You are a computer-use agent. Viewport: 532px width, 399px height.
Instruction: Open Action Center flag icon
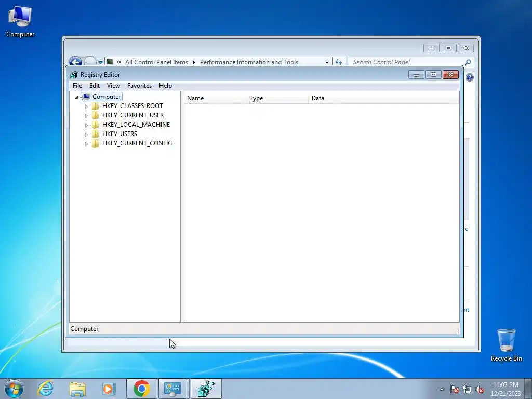(455, 389)
